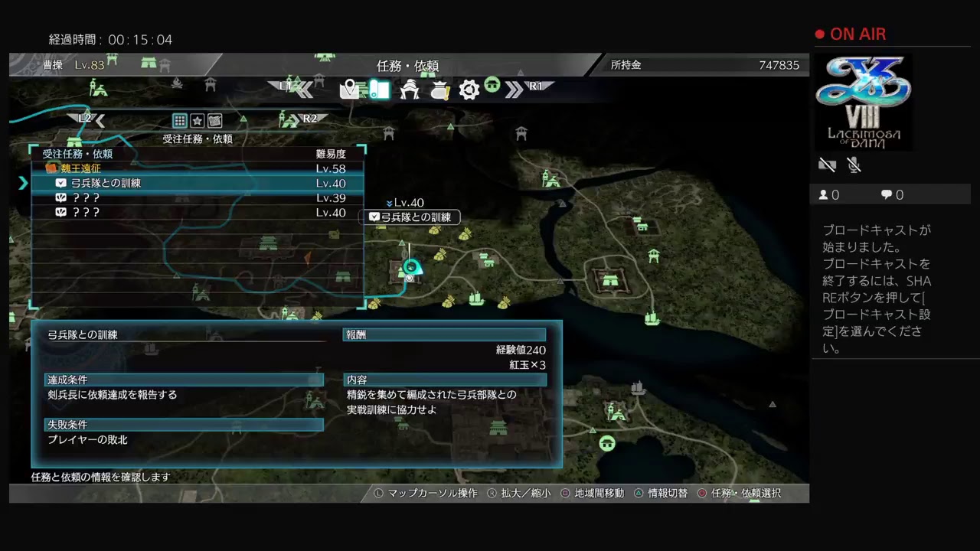980x551 pixels.
Task: Click the 任務・依頼選択 button hint
Action: coord(739,494)
